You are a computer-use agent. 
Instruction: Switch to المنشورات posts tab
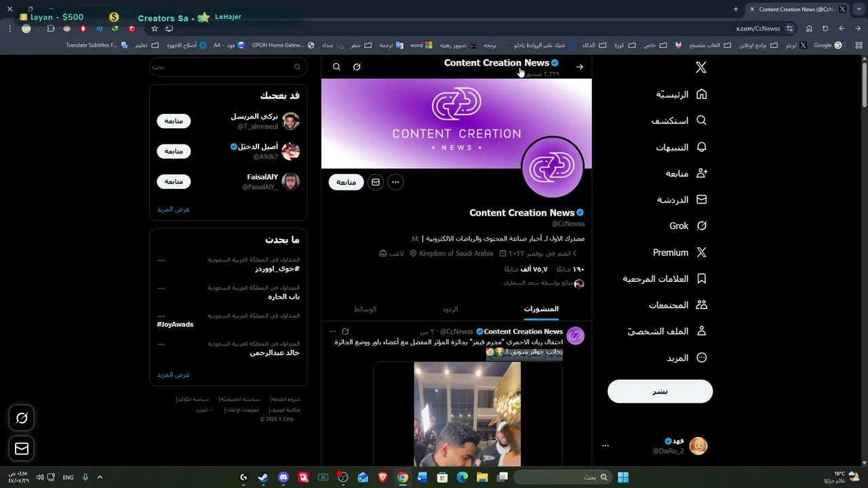click(x=541, y=309)
